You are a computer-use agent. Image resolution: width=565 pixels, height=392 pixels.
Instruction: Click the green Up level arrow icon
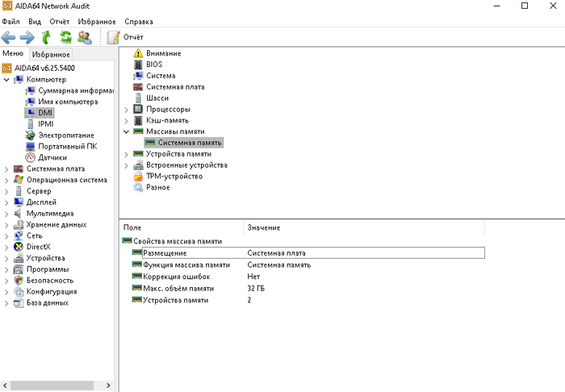[x=46, y=37]
